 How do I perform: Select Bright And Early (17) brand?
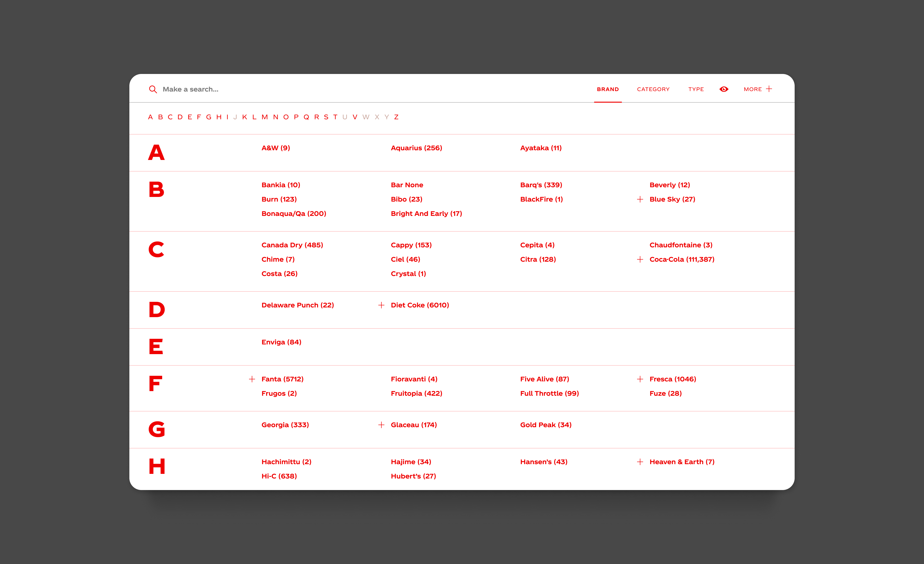click(426, 214)
